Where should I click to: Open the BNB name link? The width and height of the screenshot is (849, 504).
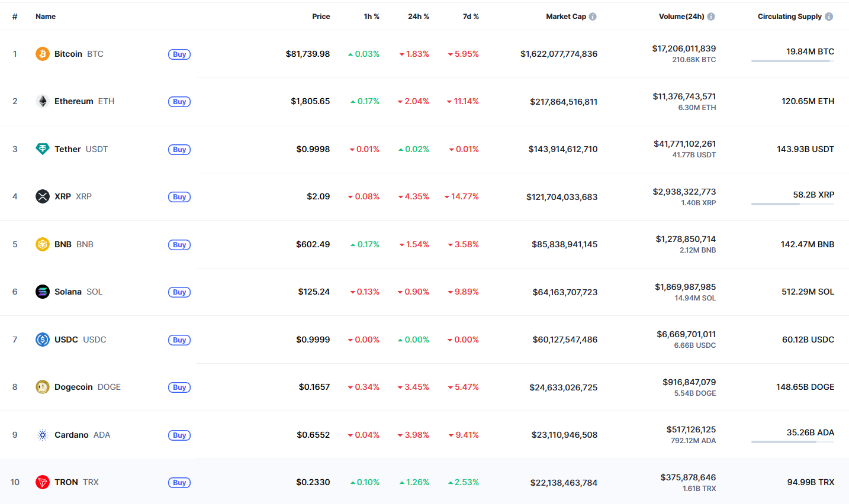tap(74, 244)
